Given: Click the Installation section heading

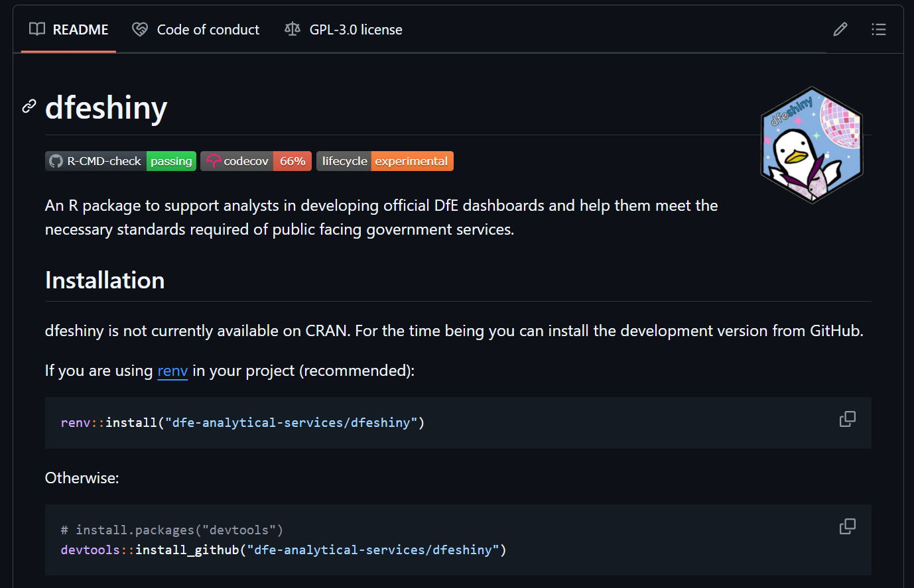Looking at the screenshot, I should pyautogui.click(x=105, y=280).
